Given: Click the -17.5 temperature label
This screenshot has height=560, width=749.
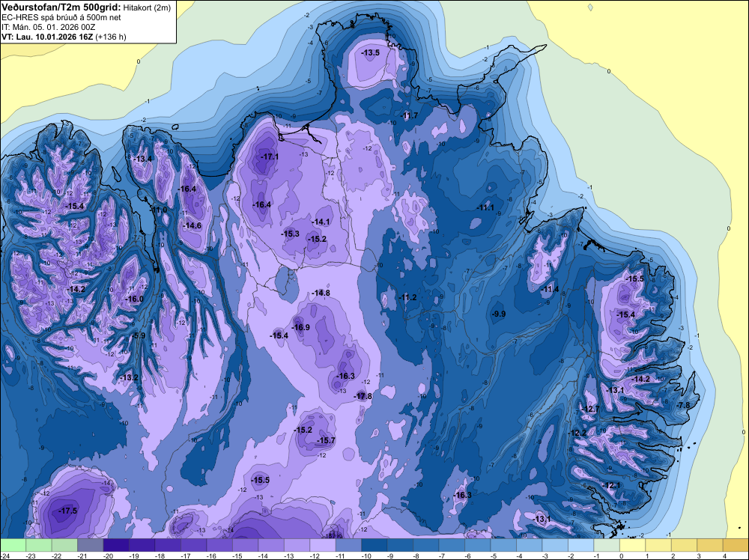Looking at the screenshot, I should coord(68,511).
